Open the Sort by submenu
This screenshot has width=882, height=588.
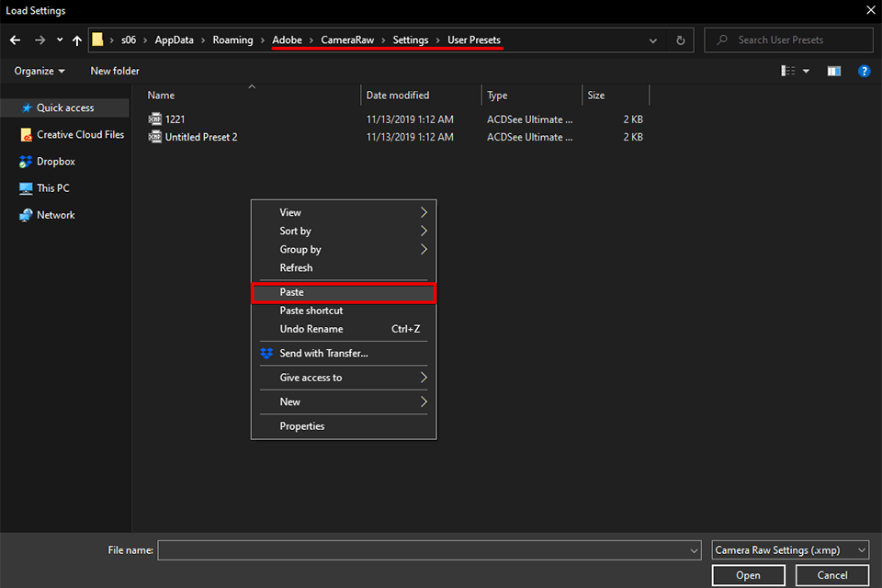pyautogui.click(x=344, y=231)
